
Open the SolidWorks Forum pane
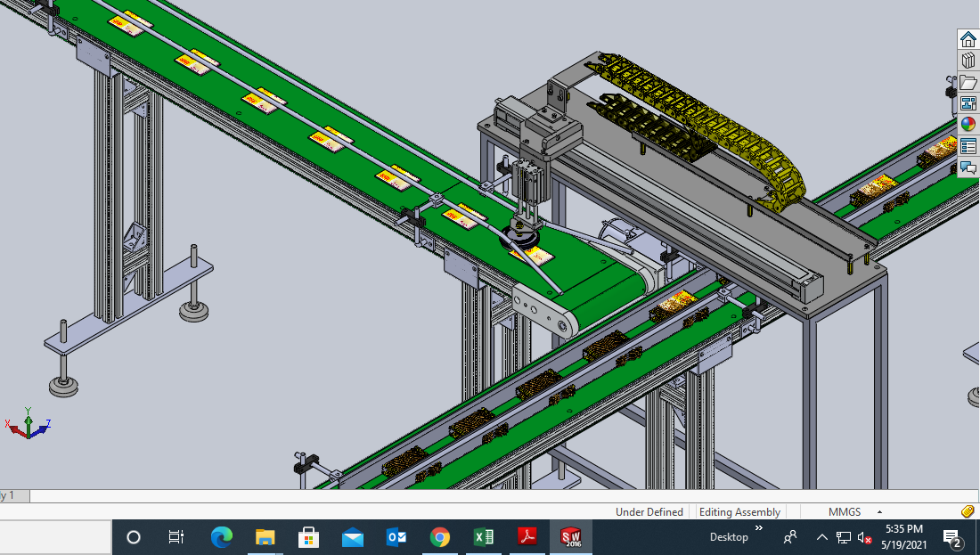(x=968, y=167)
